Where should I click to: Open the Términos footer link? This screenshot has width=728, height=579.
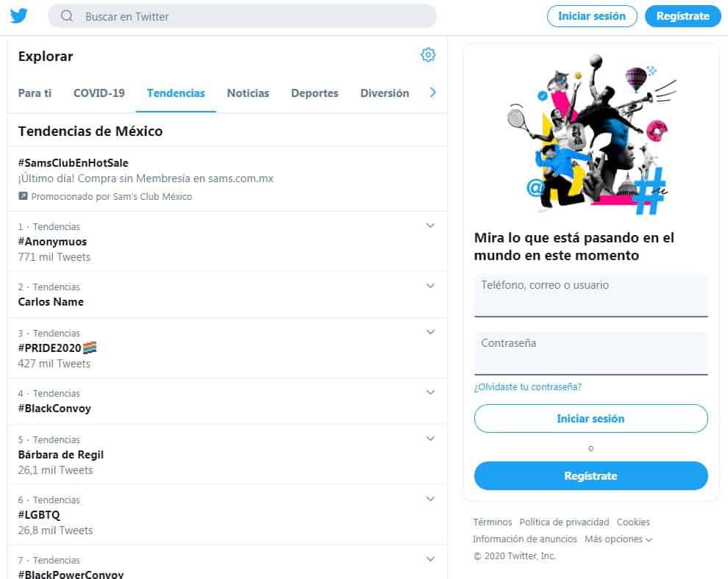492,522
